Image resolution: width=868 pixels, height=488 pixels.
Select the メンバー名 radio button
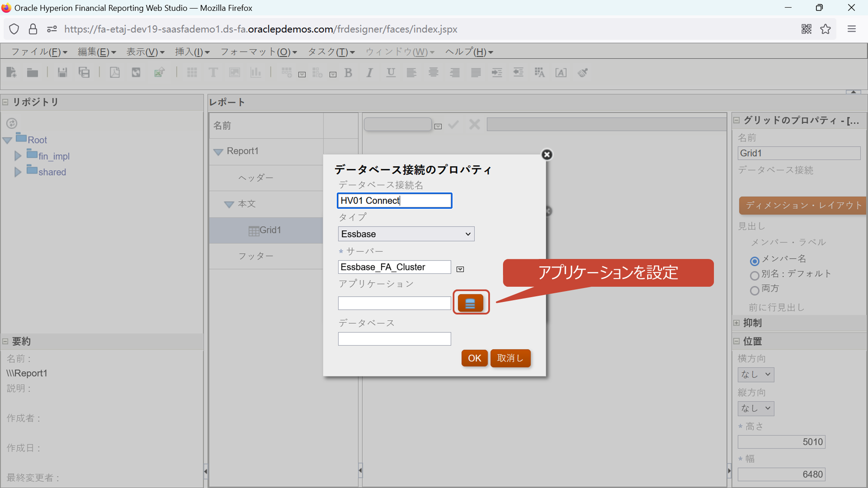pos(755,261)
